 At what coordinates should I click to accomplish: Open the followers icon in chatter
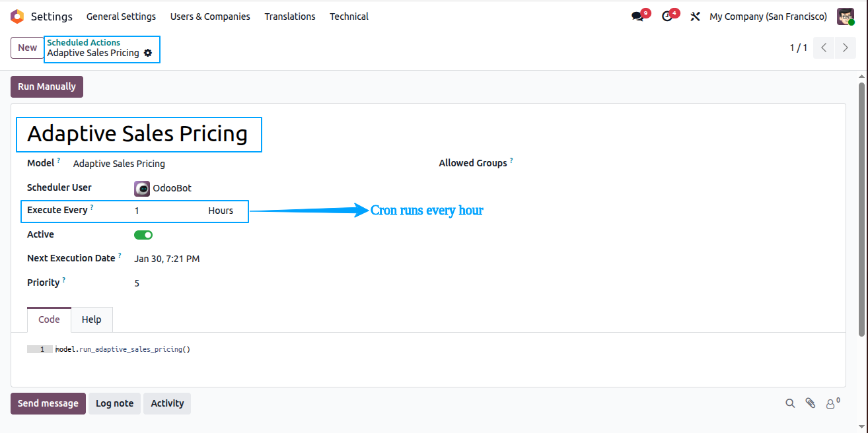click(832, 403)
